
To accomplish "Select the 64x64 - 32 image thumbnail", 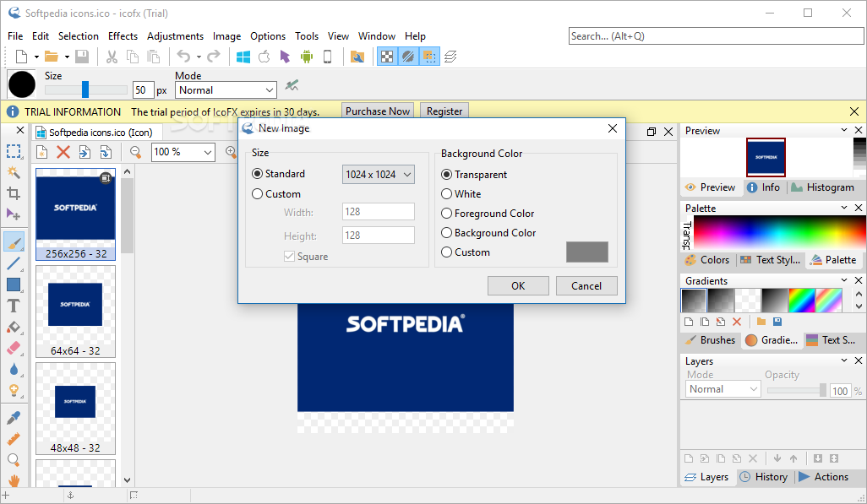I will click(75, 312).
